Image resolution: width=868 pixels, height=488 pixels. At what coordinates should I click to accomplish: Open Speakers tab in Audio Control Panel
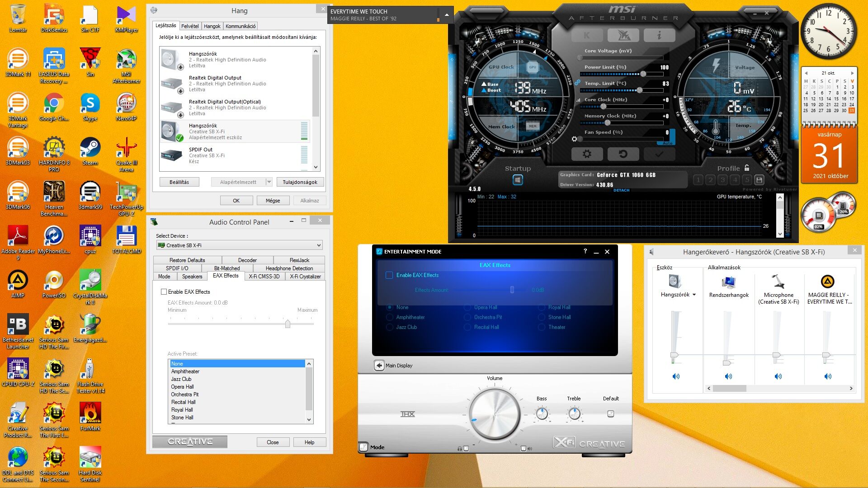[192, 277]
